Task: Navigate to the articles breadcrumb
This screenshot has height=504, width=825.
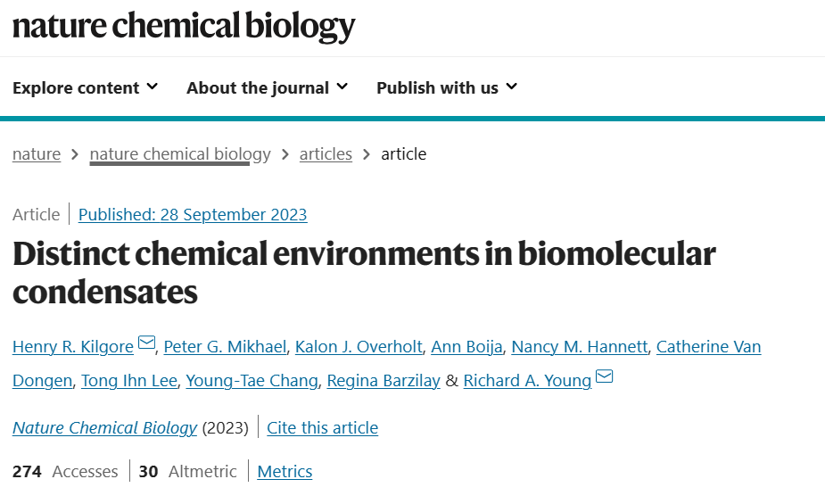Action: click(326, 154)
